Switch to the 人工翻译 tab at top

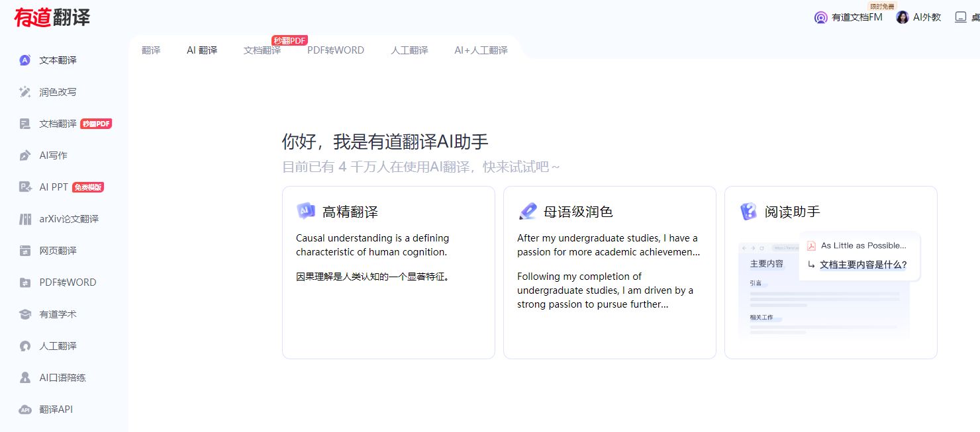[409, 50]
